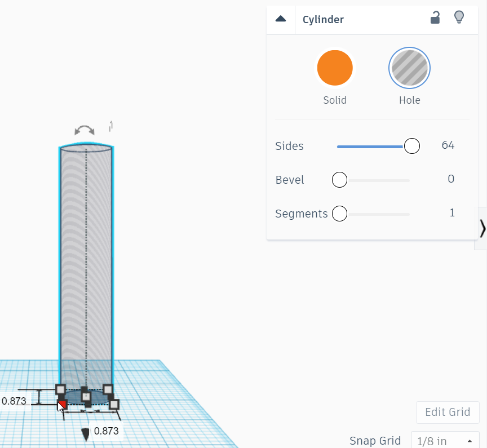
Task: Click the small handle near the top rotation arrow
Action: (111, 127)
